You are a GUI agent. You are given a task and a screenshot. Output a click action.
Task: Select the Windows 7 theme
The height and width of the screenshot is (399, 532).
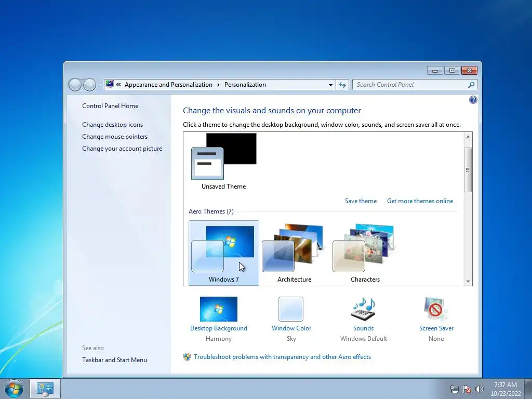pos(223,253)
